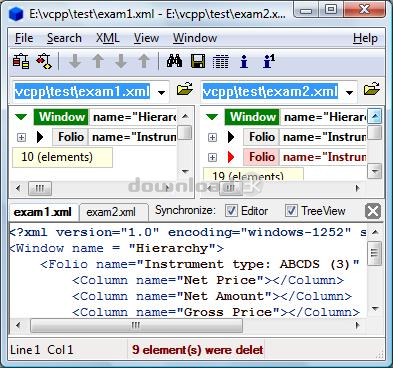The height and width of the screenshot is (368, 393).
Task: Click the editor horizontal scrollbar thumb
Action: 136,325
